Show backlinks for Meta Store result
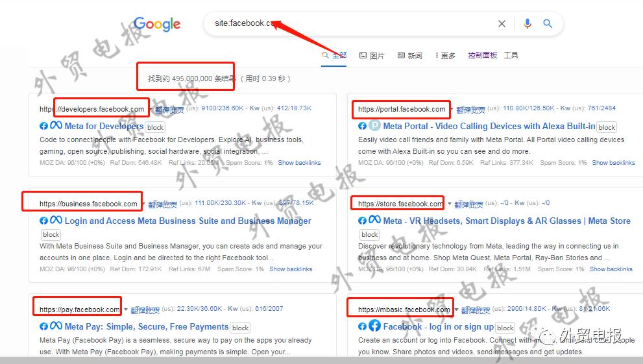643x364 pixels. [611, 269]
